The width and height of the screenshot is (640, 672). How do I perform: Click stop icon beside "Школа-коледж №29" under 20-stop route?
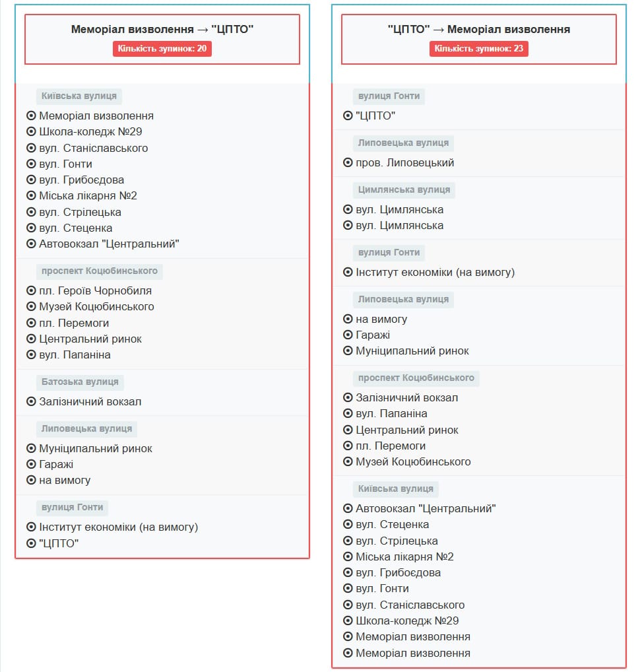[31, 131]
